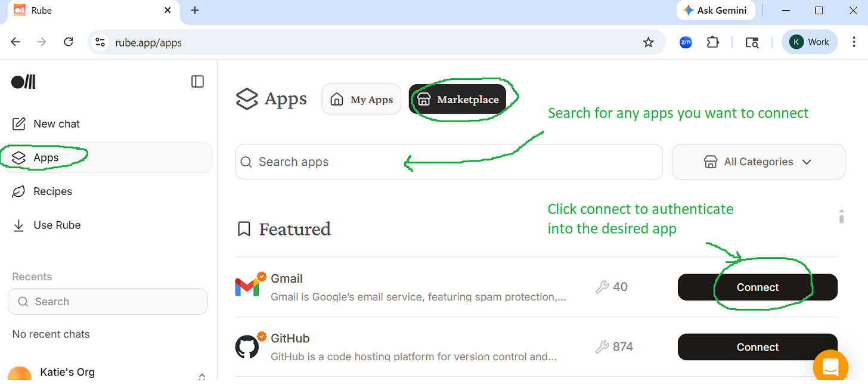The image size is (868, 384).
Task: Click the GitHub app icon
Action: pyautogui.click(x=247, y=347)
